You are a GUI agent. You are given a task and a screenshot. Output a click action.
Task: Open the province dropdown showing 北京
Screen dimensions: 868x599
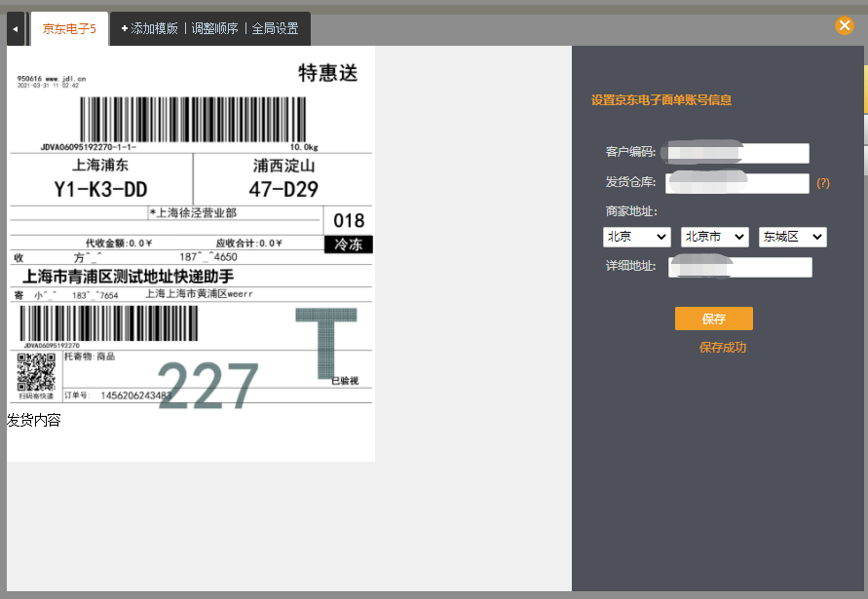(636, 237)
